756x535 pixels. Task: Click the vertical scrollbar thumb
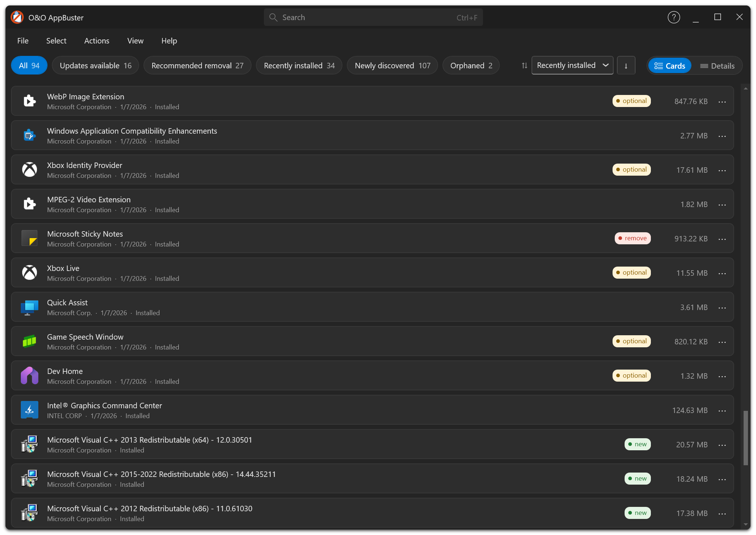[745, 438]
